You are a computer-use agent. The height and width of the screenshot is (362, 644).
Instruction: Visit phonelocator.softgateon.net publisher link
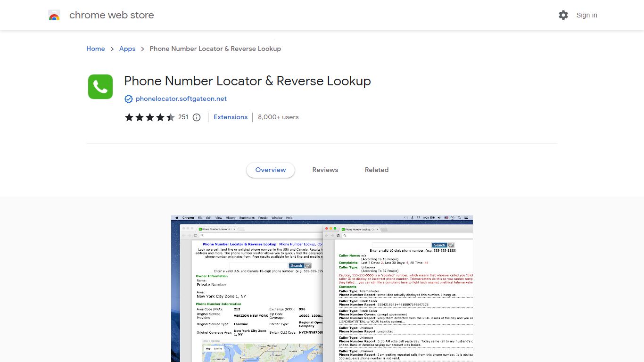(181, 99)
